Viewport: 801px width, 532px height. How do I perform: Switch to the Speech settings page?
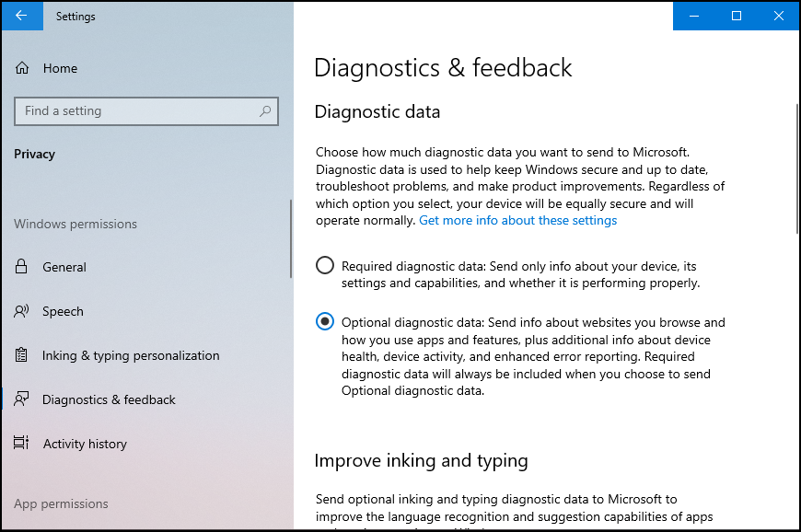tap(64, 311)
